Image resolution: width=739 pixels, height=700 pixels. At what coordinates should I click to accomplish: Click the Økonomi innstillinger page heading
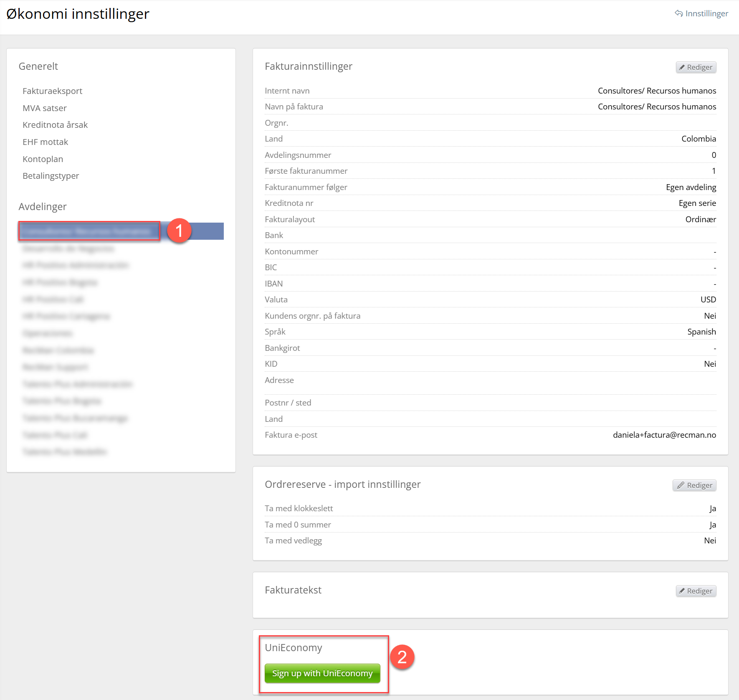point(78,14)
